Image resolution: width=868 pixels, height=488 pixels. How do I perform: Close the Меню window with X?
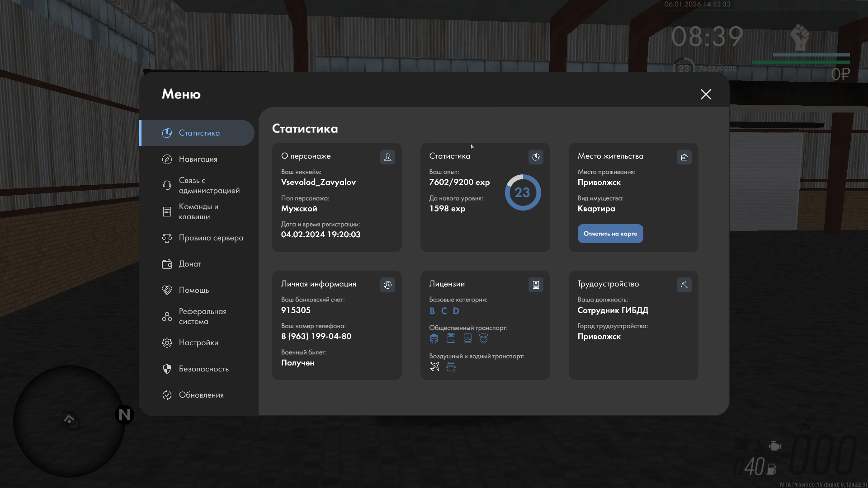click(706, 94)
